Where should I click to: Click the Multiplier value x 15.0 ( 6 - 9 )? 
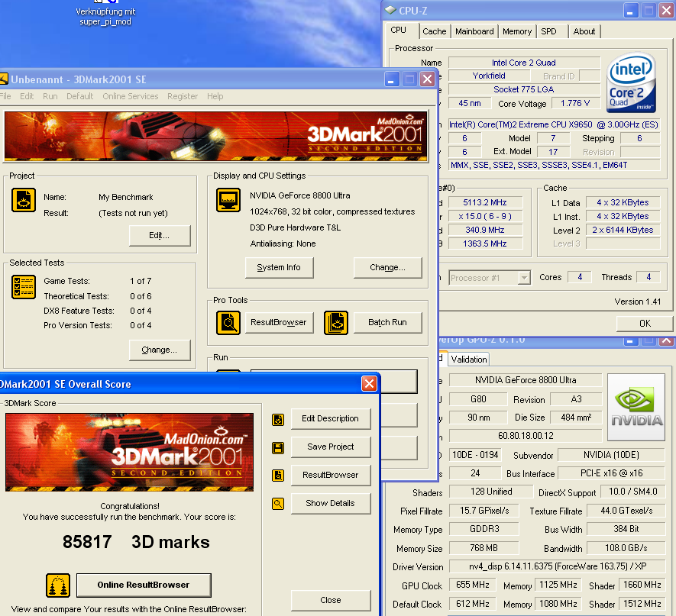(x=484, y=216)
